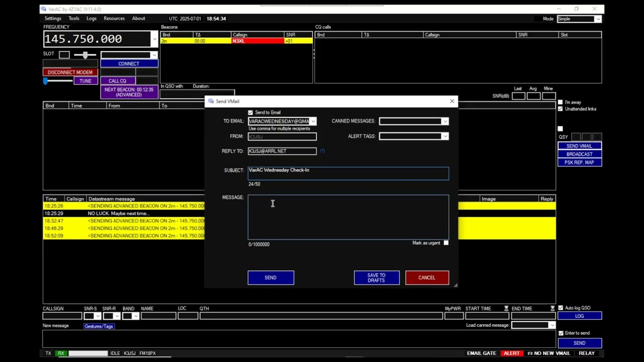Click the RELAY status label

tap(587, 353)
